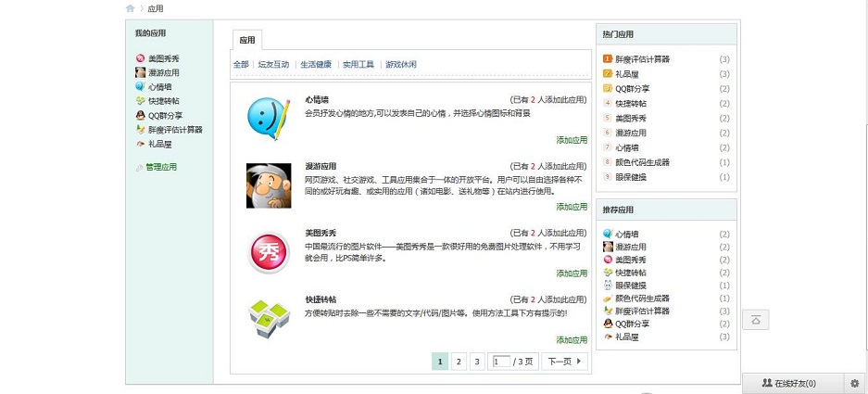
Task: Click 应用 text in breadcrumb
Action: [156, 9]
